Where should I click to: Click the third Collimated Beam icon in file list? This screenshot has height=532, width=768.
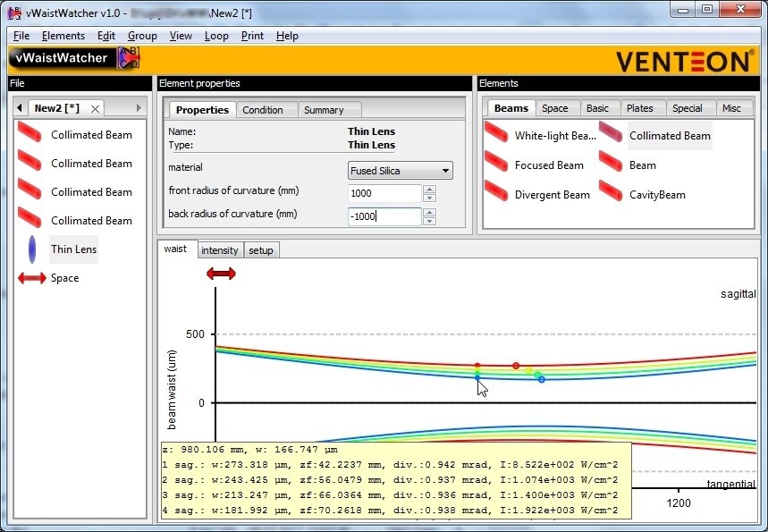coord(30,189)
